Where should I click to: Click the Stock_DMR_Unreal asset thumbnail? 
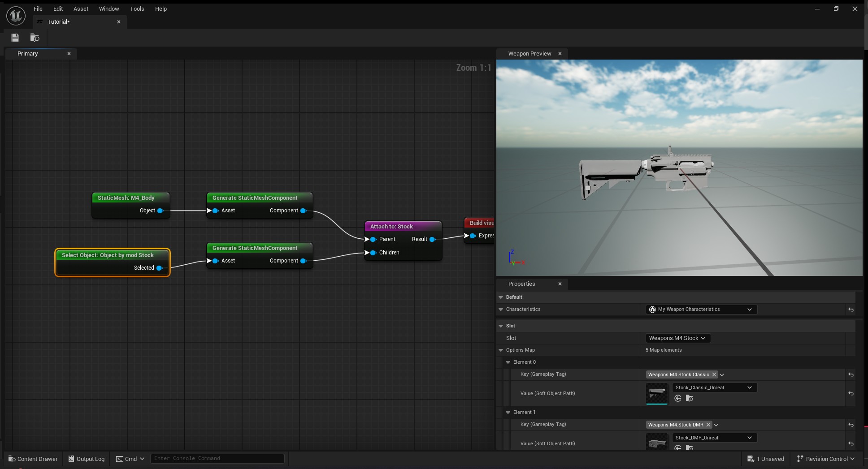(x=657, y=442)
